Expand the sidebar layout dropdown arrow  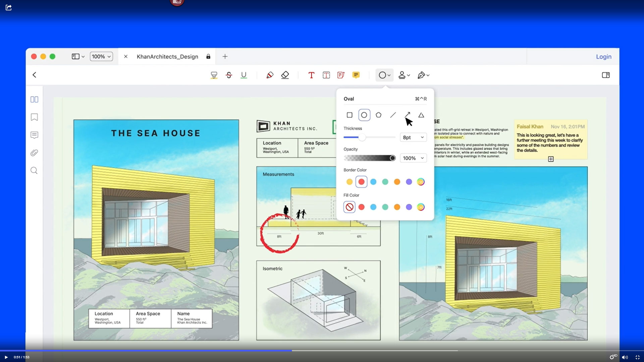tap(83, 57)
